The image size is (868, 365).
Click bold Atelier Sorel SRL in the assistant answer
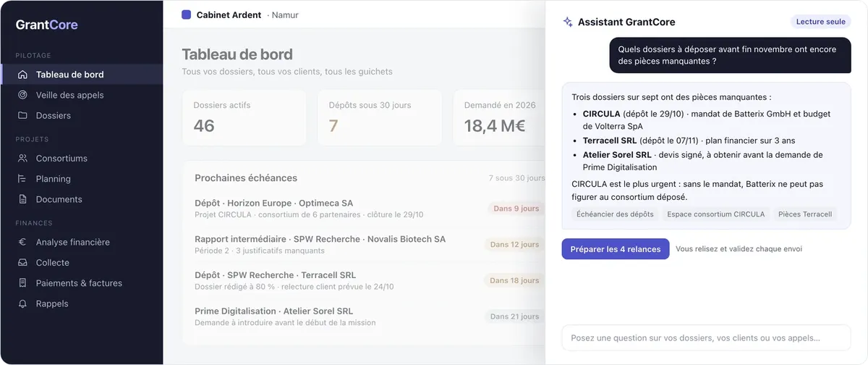617,155
